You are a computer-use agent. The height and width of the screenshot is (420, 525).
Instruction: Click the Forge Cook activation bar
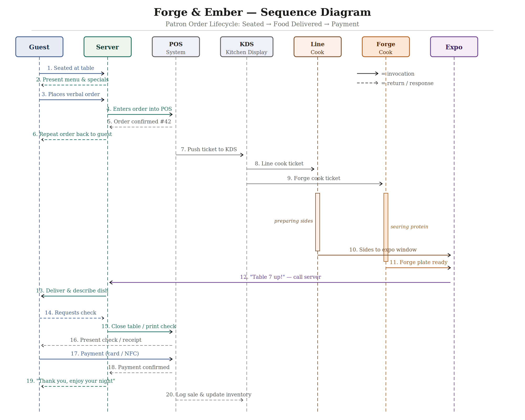click(x=386, y=227)
